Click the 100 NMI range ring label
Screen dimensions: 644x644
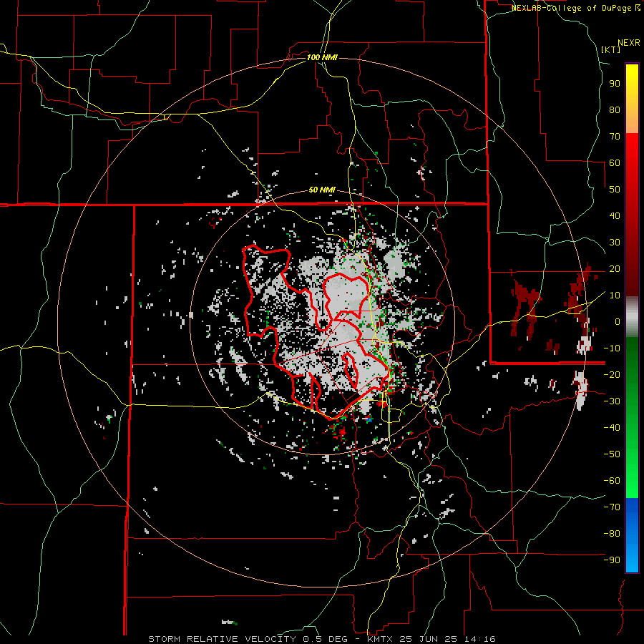[322, 57]
